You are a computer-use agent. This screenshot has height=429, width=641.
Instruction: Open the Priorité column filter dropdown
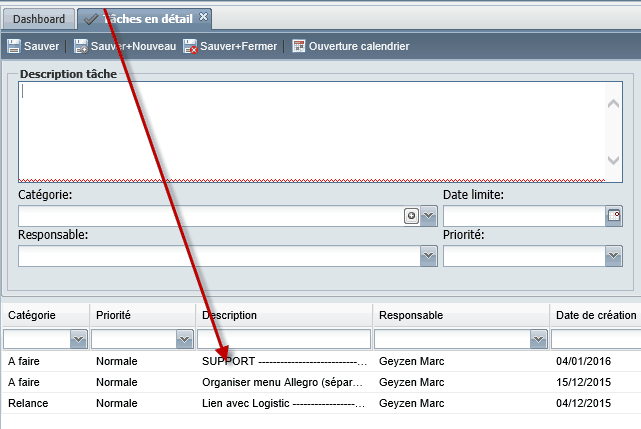(x=184, y=339)
